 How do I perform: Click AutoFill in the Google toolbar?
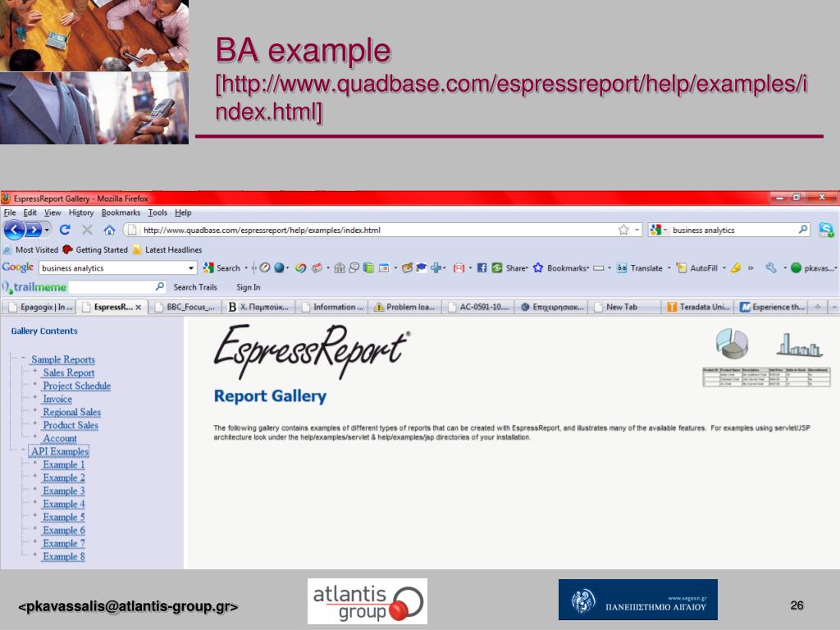click(697, 268)
